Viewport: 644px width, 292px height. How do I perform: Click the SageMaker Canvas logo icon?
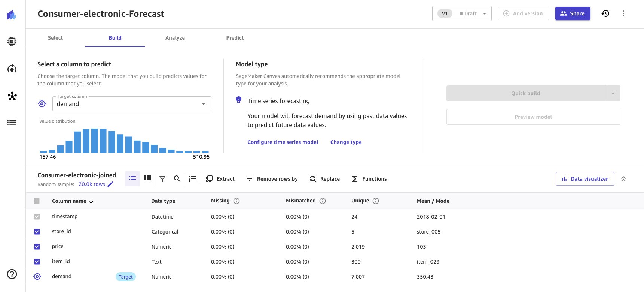(x=12, y=15)
